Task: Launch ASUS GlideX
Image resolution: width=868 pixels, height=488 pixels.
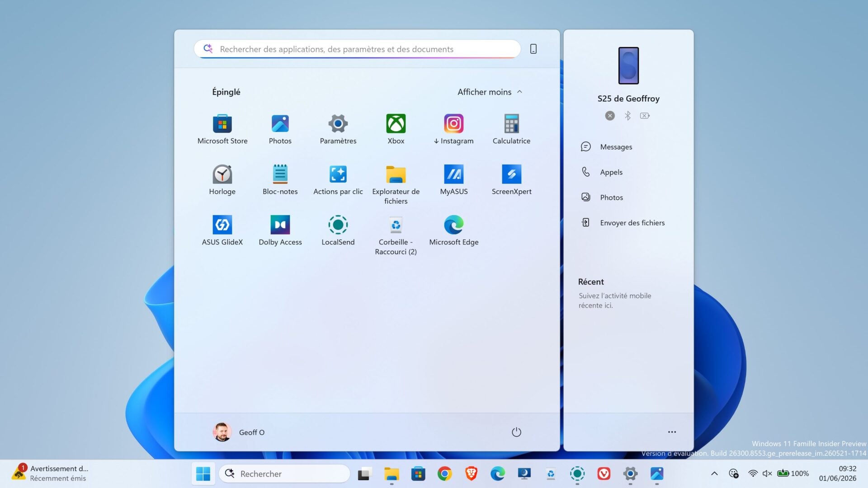Action: click(222, 231)
